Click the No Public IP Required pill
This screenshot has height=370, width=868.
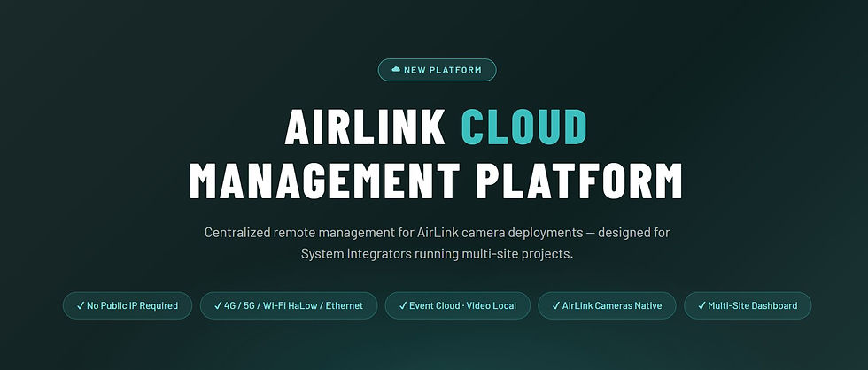[x=128, y=305]
